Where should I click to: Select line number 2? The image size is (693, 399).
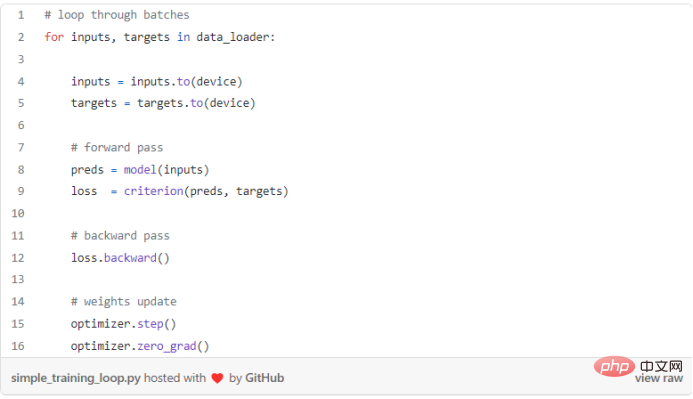point(21,37)
